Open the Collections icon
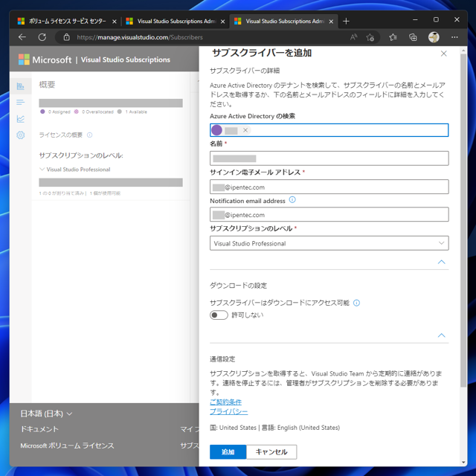The image size is (476, 476). pos(413,37)
